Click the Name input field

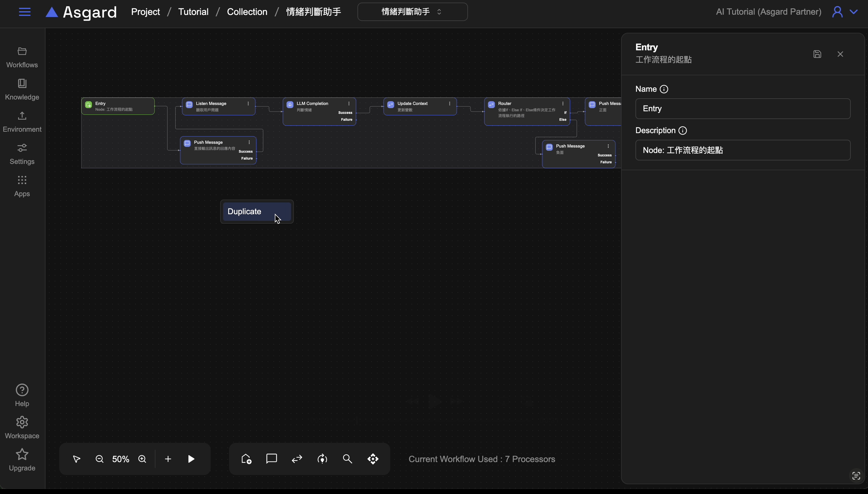coord(743,109)
